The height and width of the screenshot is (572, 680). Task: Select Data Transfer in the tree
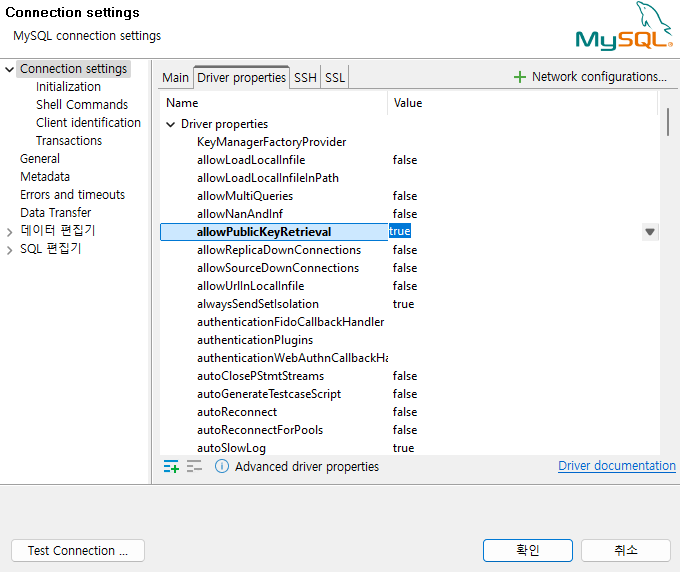(56, 212)
